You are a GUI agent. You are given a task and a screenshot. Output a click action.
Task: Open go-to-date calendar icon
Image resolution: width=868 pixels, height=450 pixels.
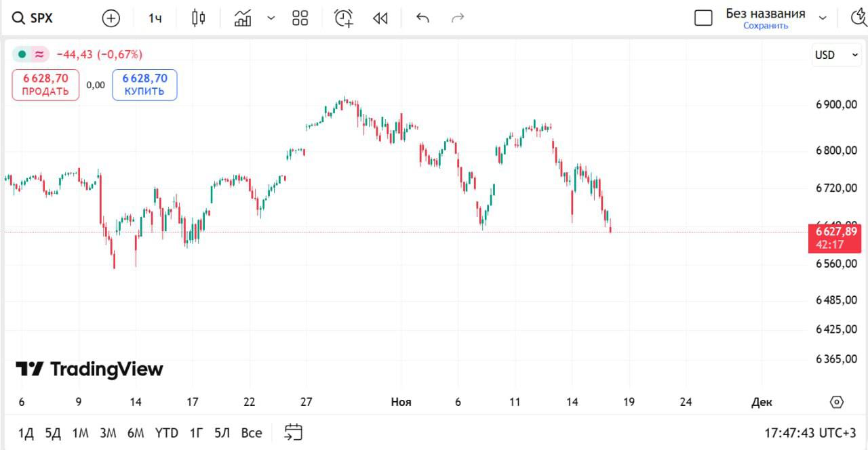pyautogui.click(x=293, y=432)
